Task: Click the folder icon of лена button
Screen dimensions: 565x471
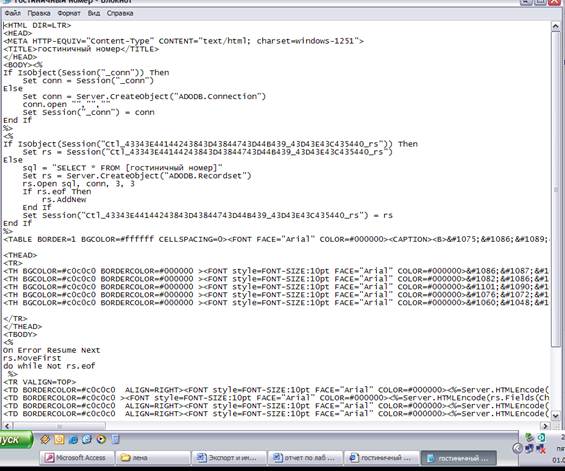Action: (x=125, y=458)
